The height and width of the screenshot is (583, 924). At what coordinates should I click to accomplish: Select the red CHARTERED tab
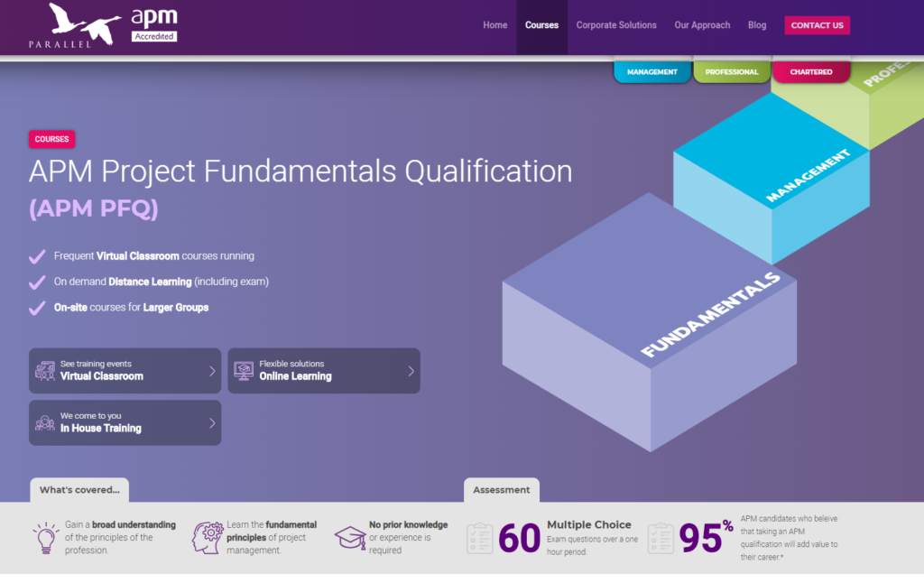811,71
